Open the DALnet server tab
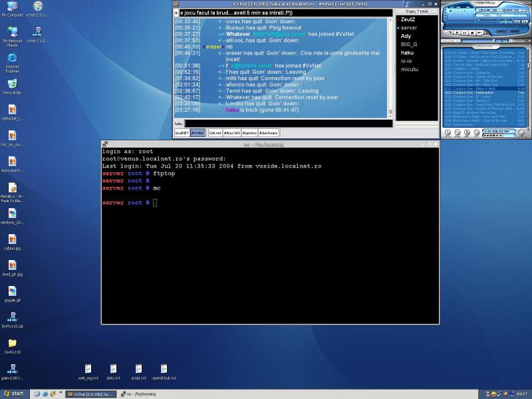The height and width of the screenshot is (399, 532). 215,133
